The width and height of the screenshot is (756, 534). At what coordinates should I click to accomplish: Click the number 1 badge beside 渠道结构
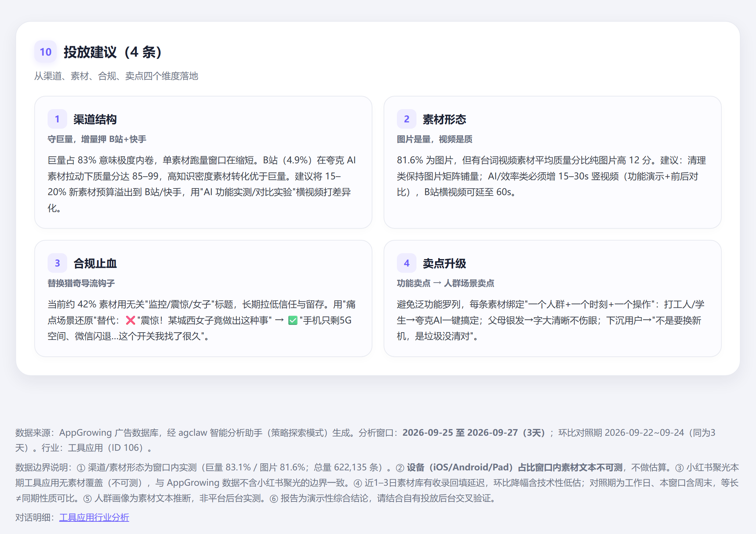pyautogui.click(x=57, y=119)
